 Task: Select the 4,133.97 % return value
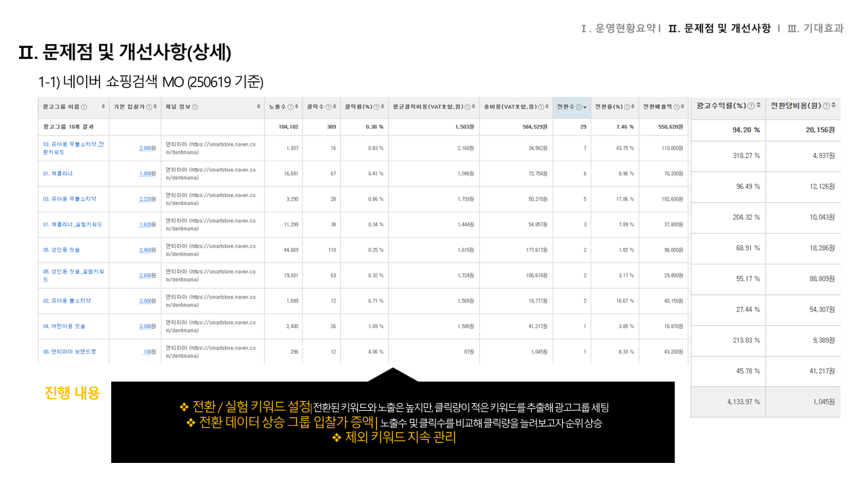(x=742, y=402)
